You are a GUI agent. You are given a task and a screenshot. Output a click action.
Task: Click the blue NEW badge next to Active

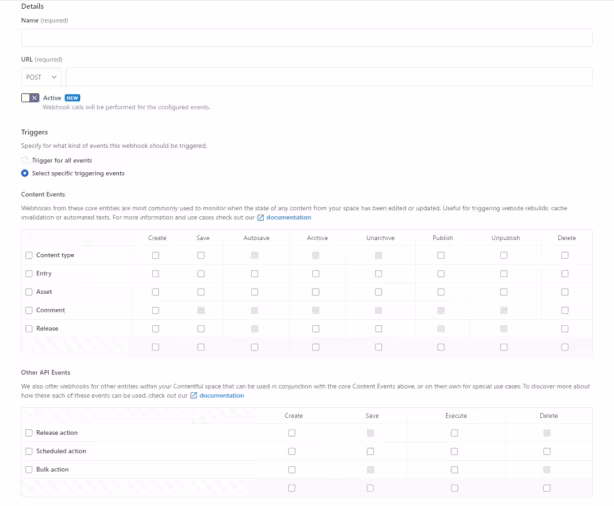[72, 98]
